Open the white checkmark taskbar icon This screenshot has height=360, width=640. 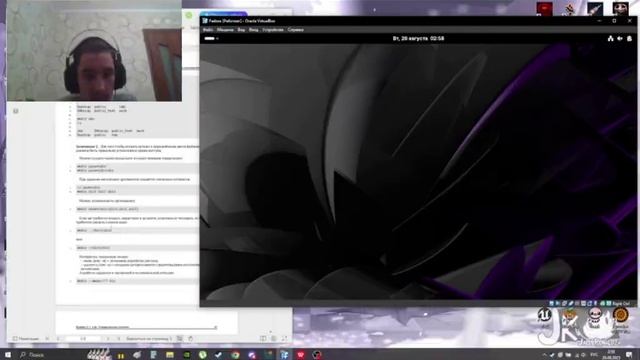pyautogui.click(x=219, y=355)
